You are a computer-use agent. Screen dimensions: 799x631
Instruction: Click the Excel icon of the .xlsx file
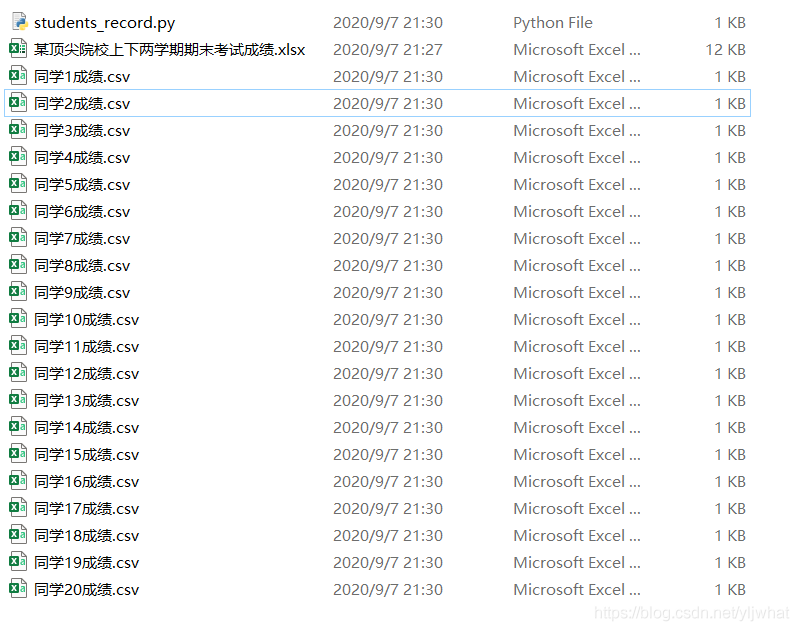[x=18, y=49]
